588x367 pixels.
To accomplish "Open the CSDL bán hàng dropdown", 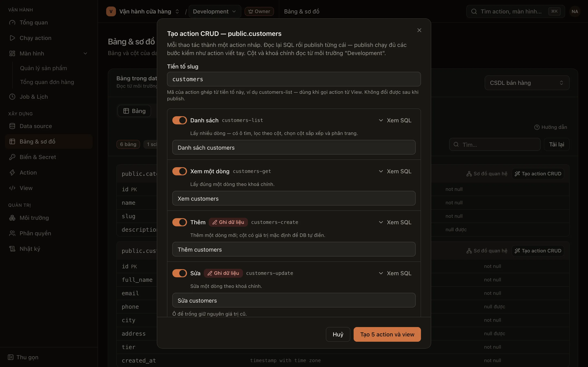I will pos(527,83).
